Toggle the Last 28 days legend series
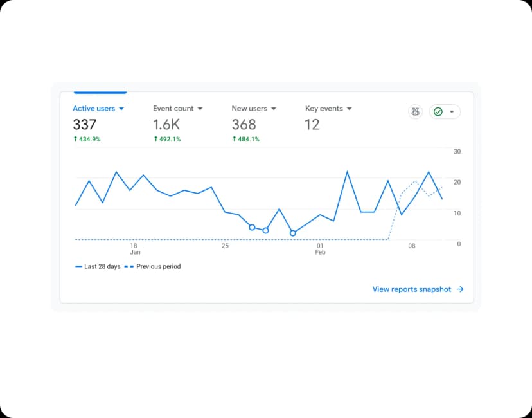Screen dimensions: 532x418 [98, 266]
